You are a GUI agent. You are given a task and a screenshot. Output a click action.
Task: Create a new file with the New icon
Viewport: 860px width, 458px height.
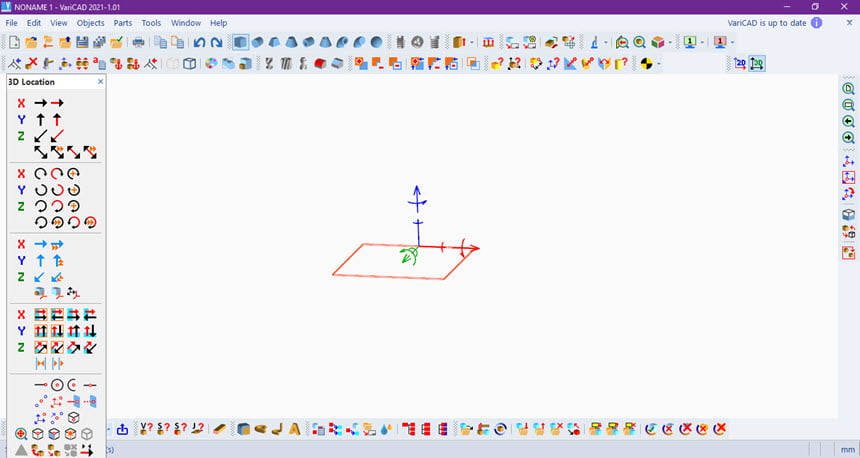coord(14,42)
